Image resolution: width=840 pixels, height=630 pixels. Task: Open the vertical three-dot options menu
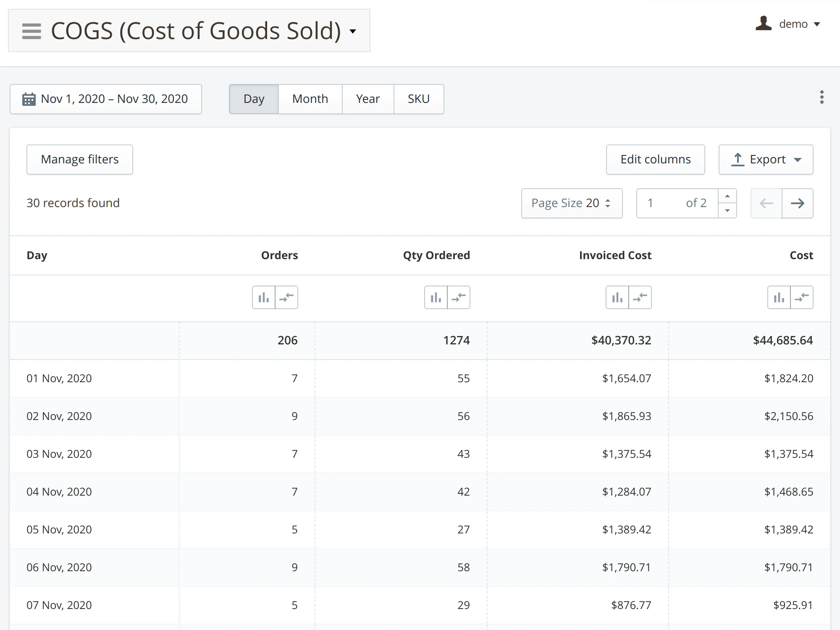tap(822, 97)
